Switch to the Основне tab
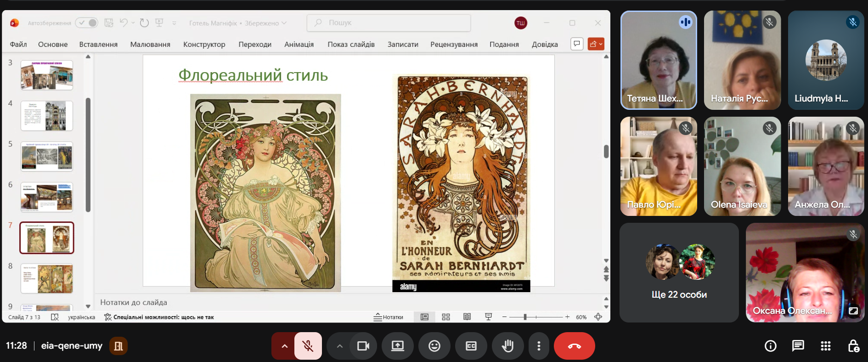Image resolution: width=868 pixels, height=362 pixels. 53,44
